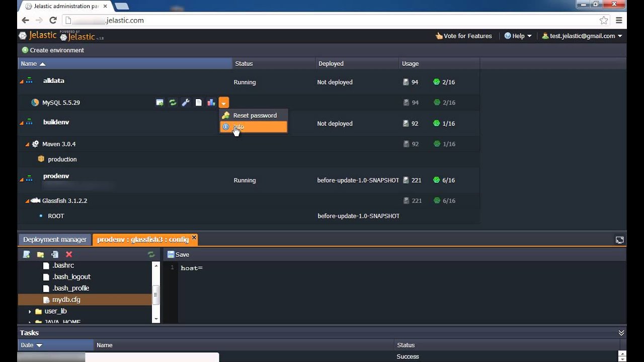
Task: Click the Statistics chart icon for MySQL
Action: (211, 103)
